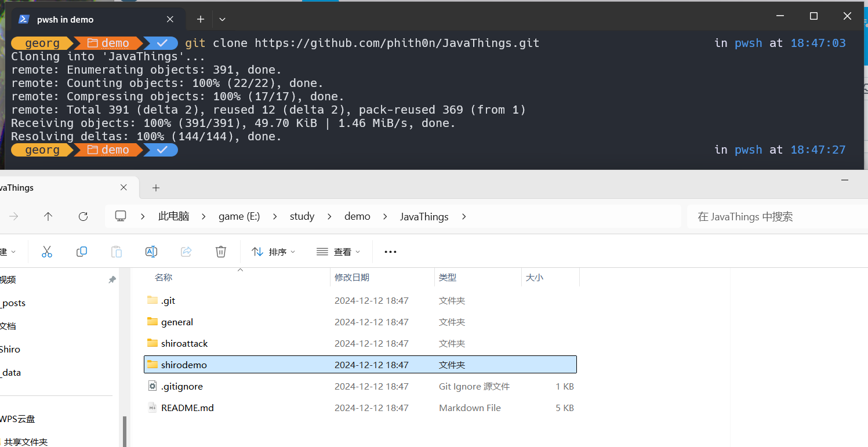Rename the selected item

point(151,252)
